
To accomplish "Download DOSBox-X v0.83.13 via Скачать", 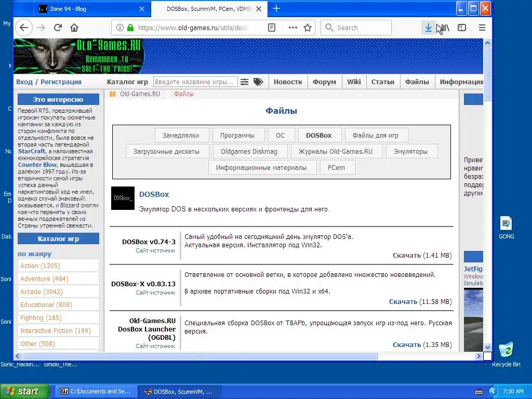I will (x=403, y=302).
